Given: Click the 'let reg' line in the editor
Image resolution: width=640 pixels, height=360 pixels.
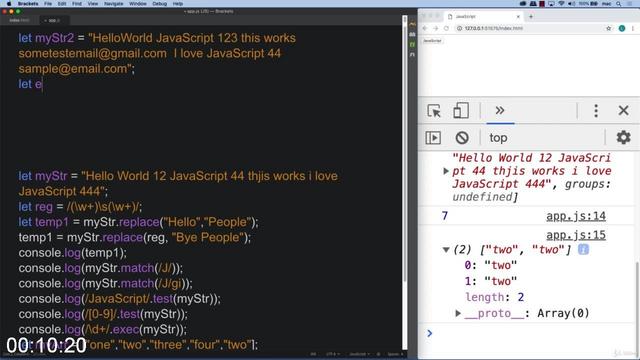Looking at the screenshot, I should tap(80, 207).
